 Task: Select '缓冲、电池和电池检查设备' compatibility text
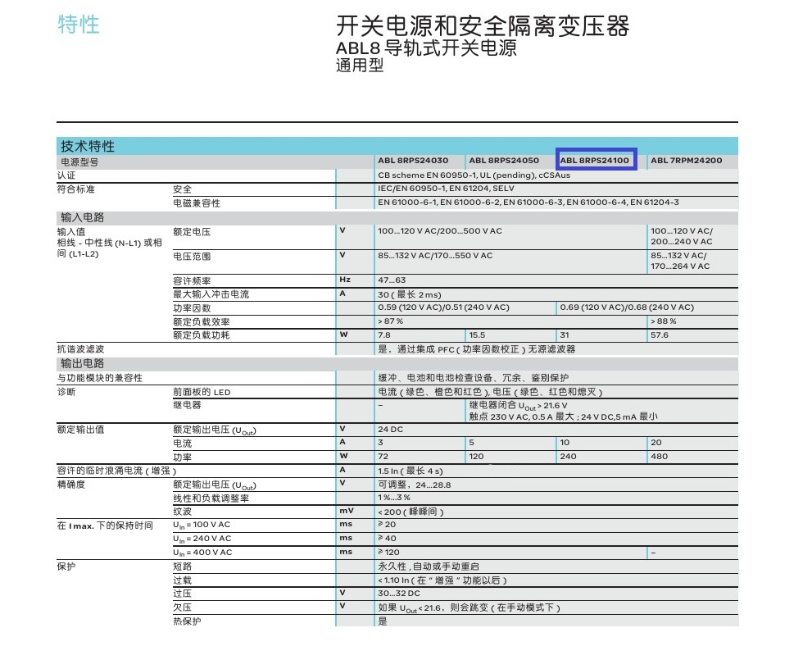[x=473, y=377]
